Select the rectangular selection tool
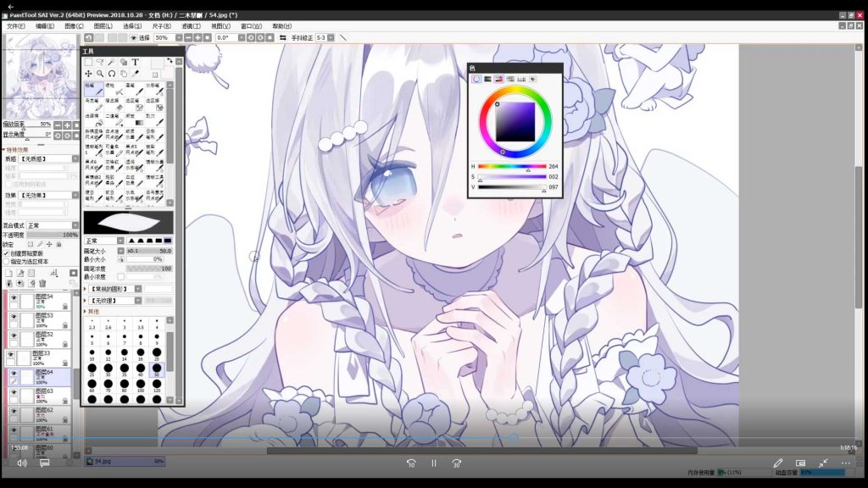The height and width of the screenshot is (488, 868). point(88,62)
